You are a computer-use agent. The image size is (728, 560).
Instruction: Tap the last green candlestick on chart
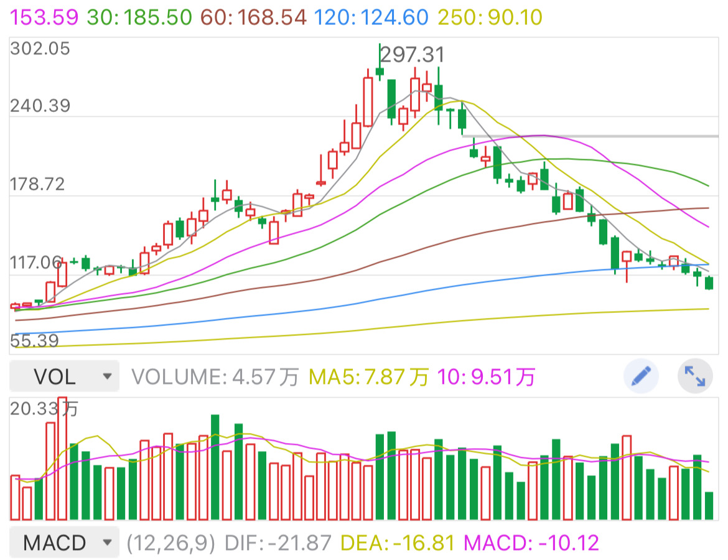pyautogui.click(x=709, y=282)
